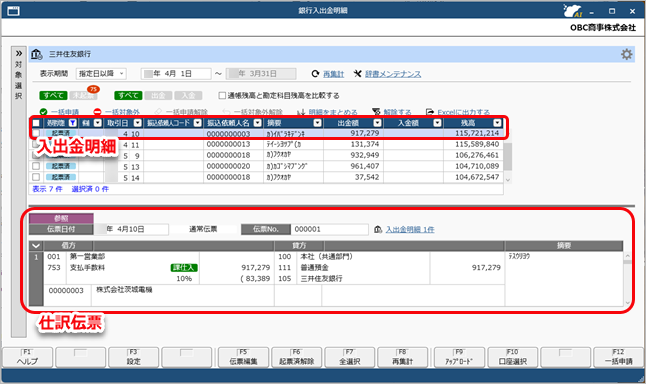Click the F1 ヘルプ function key
Viewport: 646px width, 384px height.
pos(28,357)
